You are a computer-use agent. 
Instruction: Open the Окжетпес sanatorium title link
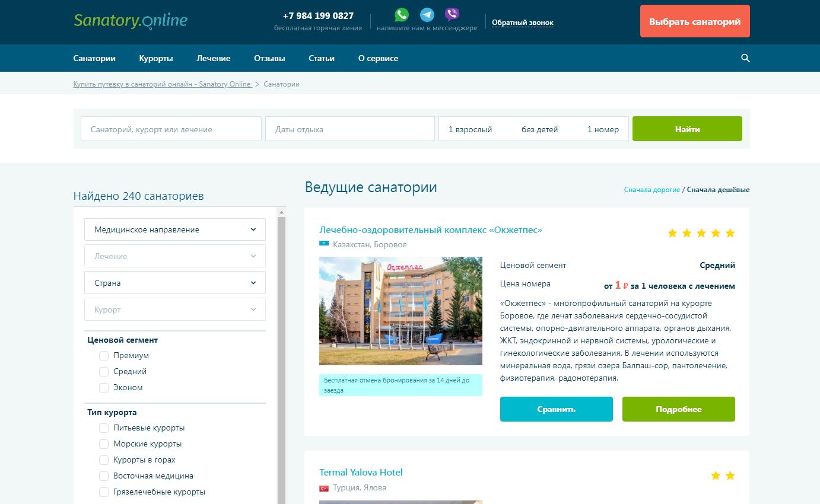tap(431, 229)
